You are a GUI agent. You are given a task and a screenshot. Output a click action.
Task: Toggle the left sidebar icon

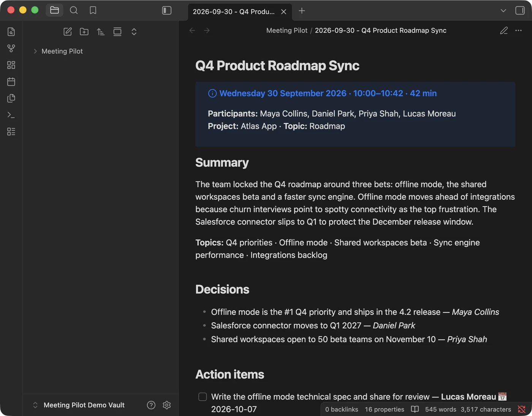tap(167, 10)
